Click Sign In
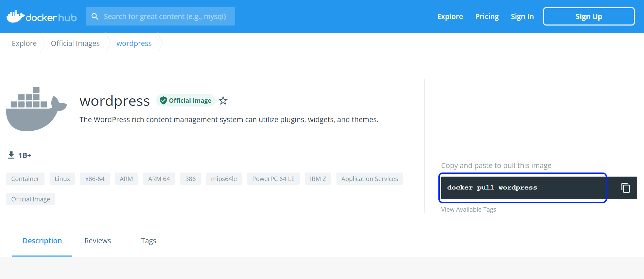The image size is (644, 279). [x=522, y=16]
